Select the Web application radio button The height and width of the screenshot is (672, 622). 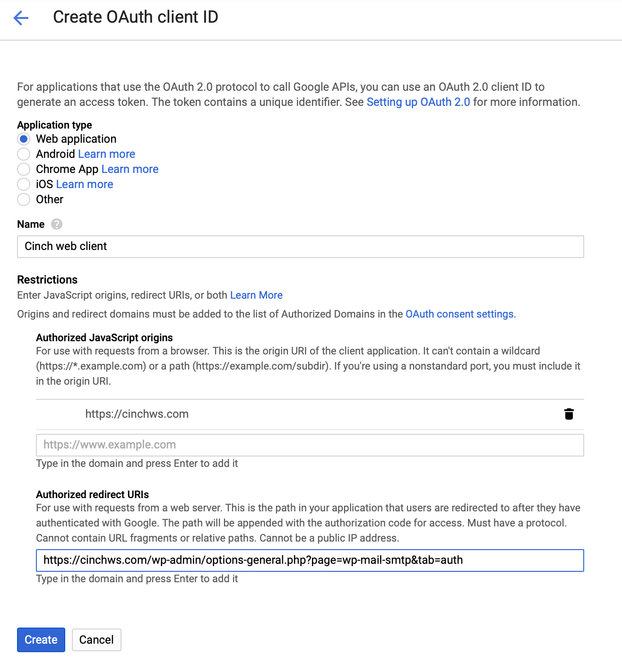pos(24,139)
